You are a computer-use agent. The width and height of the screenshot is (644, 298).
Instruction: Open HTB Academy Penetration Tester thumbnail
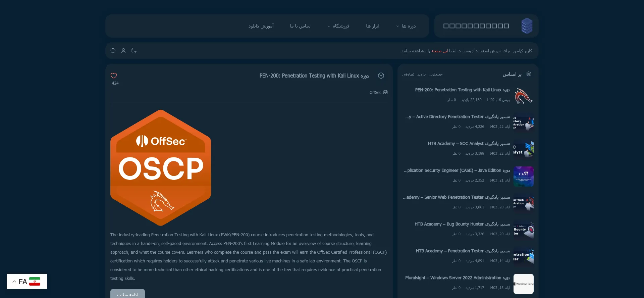524,257
